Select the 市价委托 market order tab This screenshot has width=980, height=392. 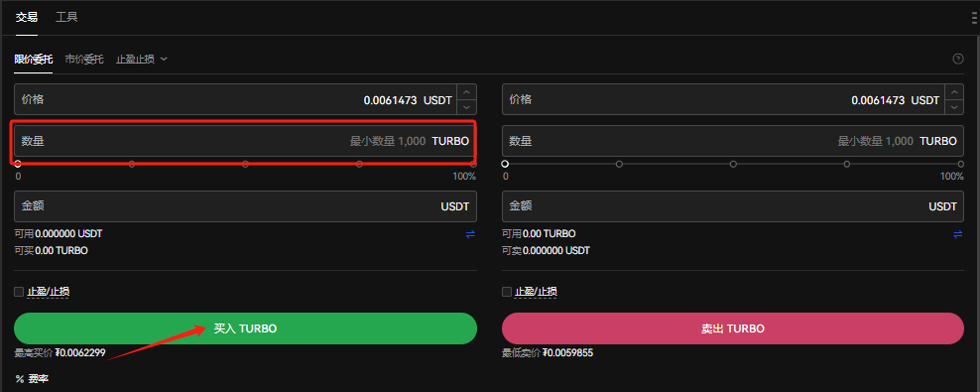coord(84,60)
